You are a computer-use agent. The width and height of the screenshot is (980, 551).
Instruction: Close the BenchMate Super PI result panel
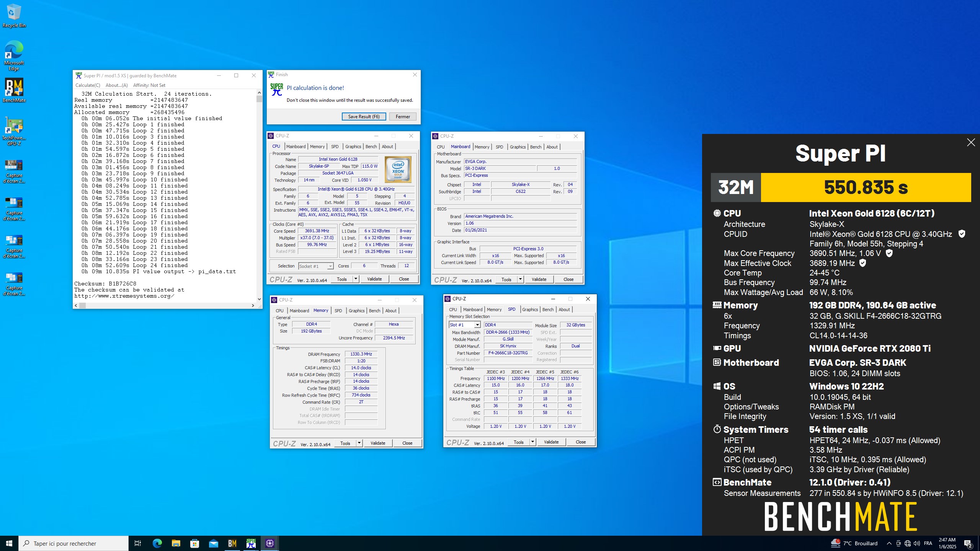(971, 142)
